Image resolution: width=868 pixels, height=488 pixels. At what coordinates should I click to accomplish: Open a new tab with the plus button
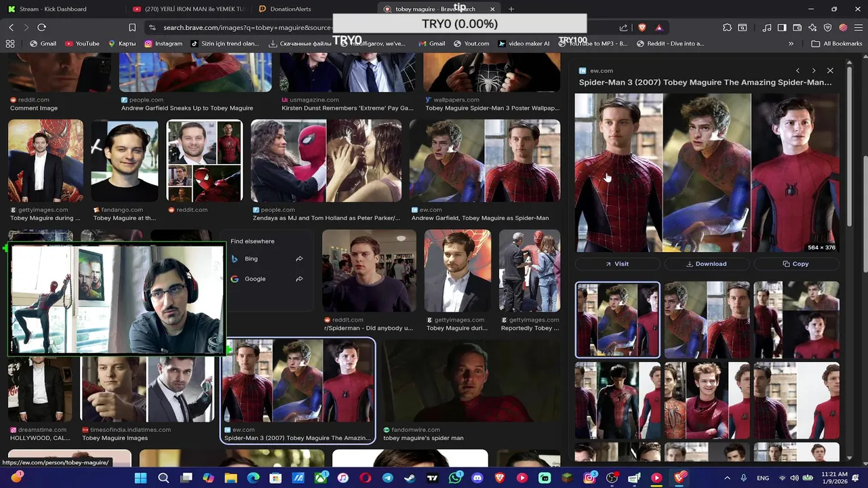[511, 9]
